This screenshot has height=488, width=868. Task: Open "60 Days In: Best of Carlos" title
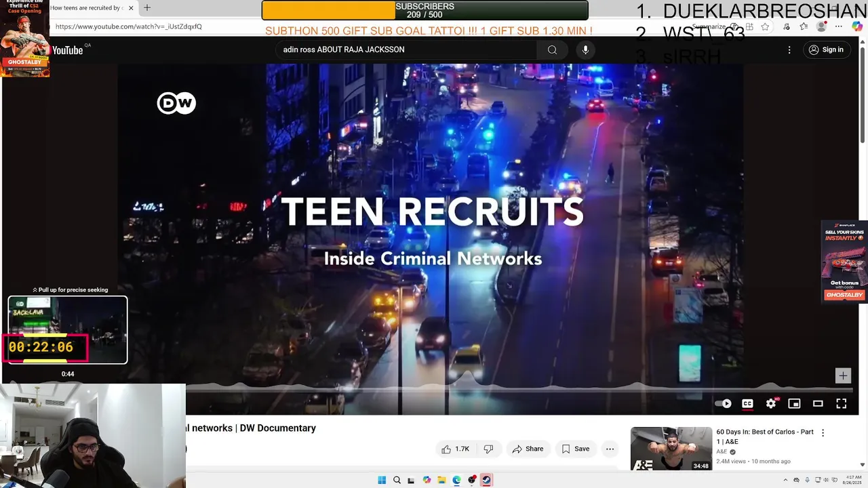click(765, 436)
